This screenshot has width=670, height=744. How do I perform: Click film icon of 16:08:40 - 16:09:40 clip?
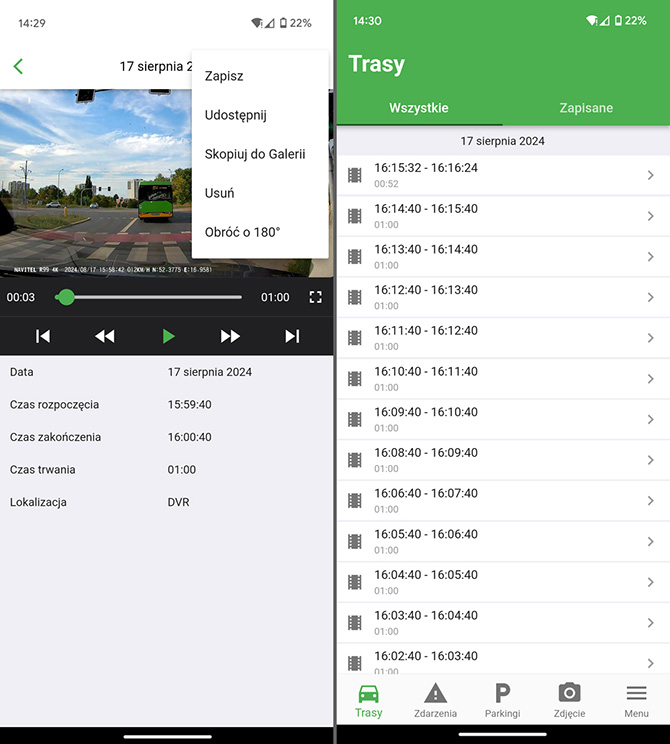[354, 460]
